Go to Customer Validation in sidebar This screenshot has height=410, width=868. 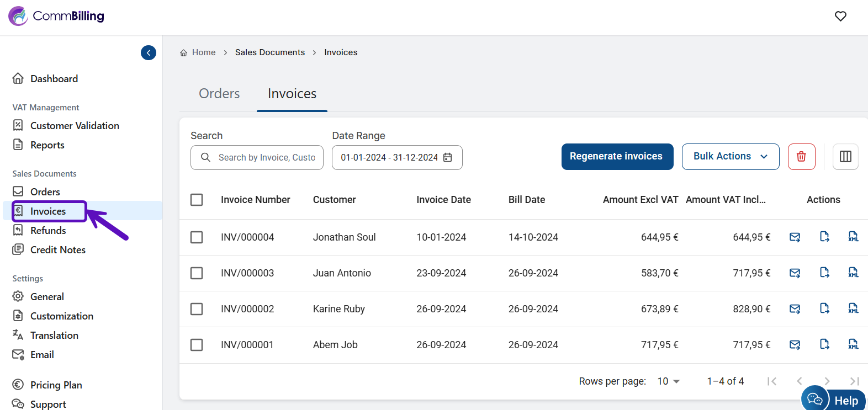point(75,126)
